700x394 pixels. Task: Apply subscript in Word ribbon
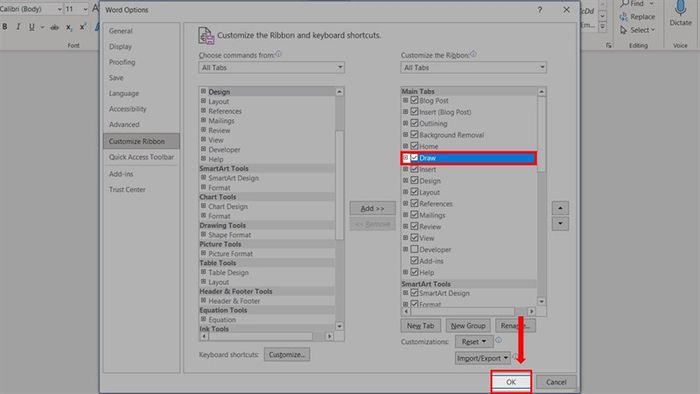[69, 27]
